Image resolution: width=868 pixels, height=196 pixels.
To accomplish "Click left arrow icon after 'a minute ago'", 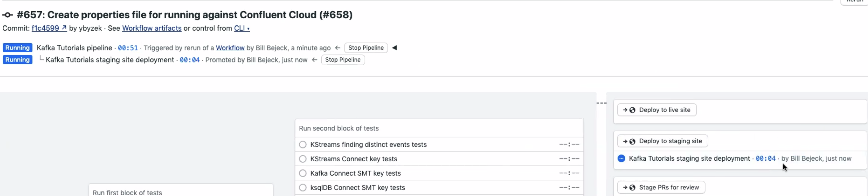I will [337, 48].
